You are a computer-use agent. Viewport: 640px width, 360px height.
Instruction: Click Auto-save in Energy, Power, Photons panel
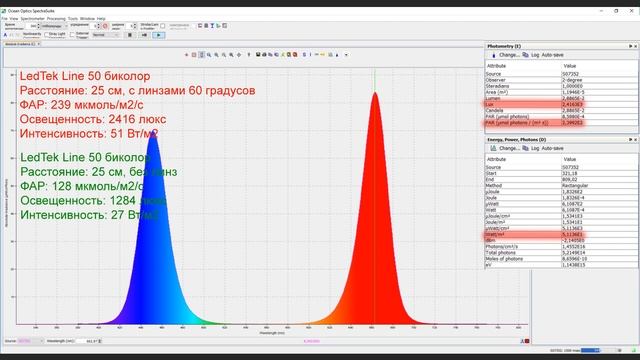click(552, 148)
